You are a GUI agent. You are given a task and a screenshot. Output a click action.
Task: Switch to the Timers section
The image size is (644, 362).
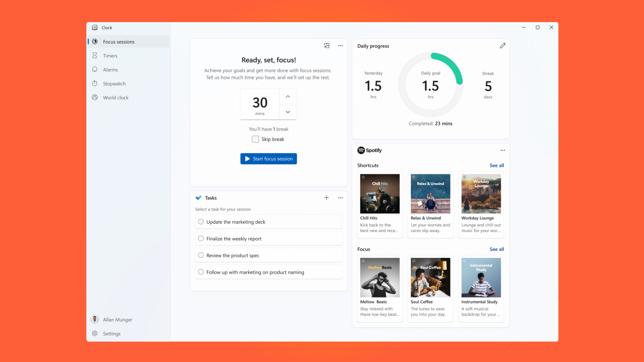pyautogui.click(x=110, y=56)
